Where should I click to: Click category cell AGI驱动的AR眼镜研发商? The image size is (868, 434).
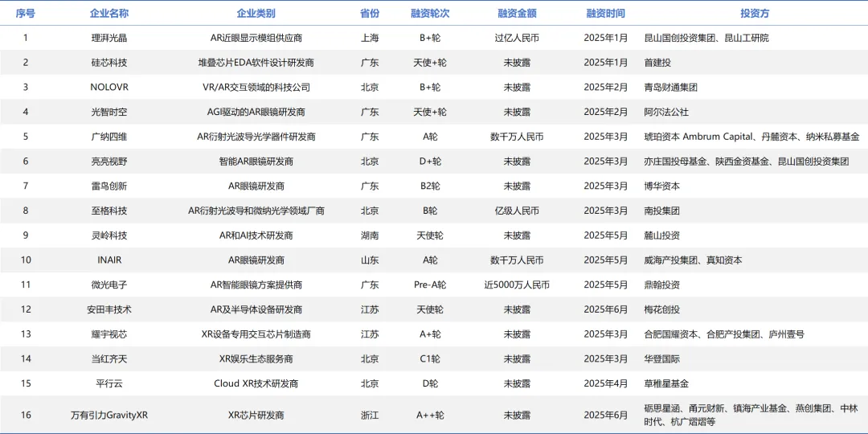click(x=256, y=112)
